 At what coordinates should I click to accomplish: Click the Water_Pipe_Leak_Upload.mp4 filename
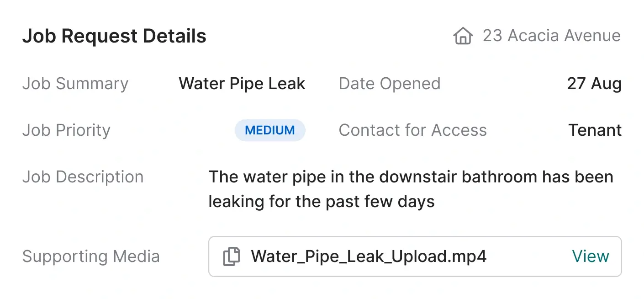[x=369, y=256]
